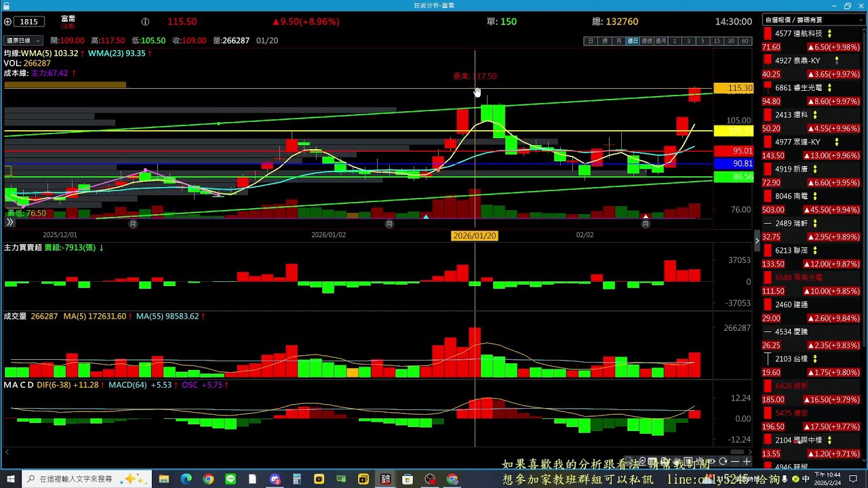868x488 pixels.
Task: Open the 還原日線 chart type dropdown
Action: click(24, 41)
